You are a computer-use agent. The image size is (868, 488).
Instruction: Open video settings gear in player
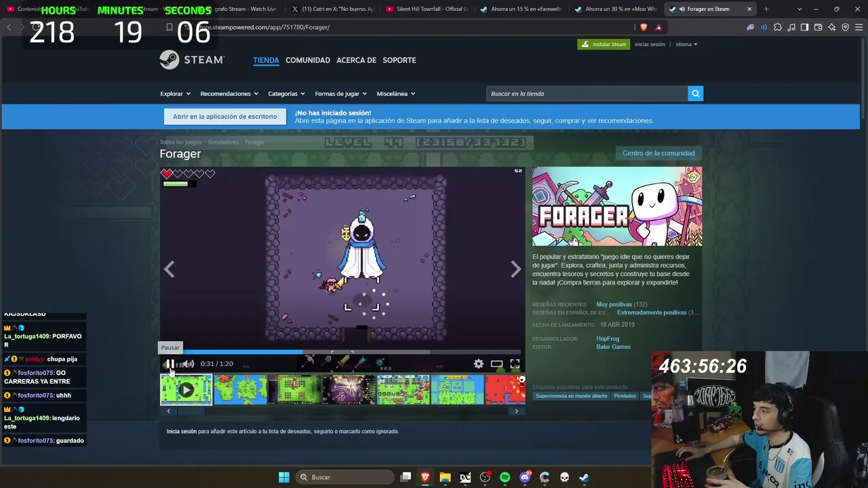(x=479, y=364)
